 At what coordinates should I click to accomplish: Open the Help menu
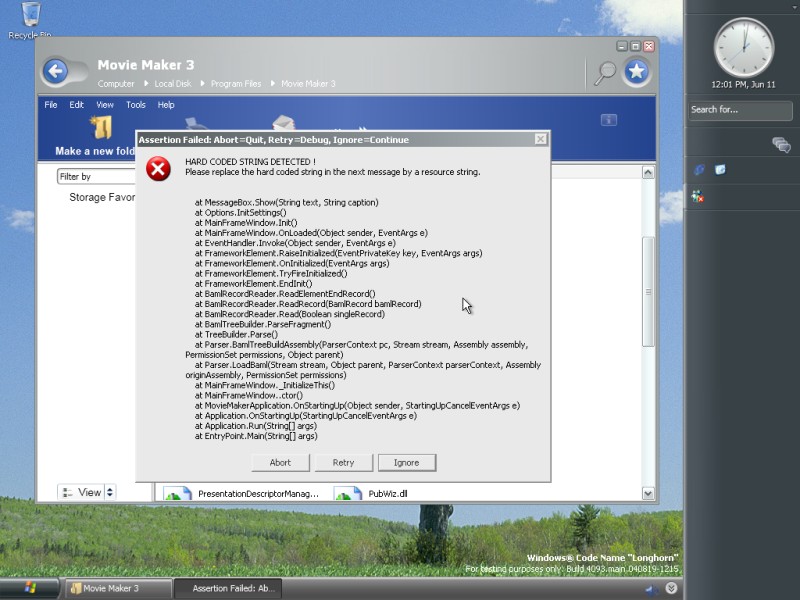166,105
